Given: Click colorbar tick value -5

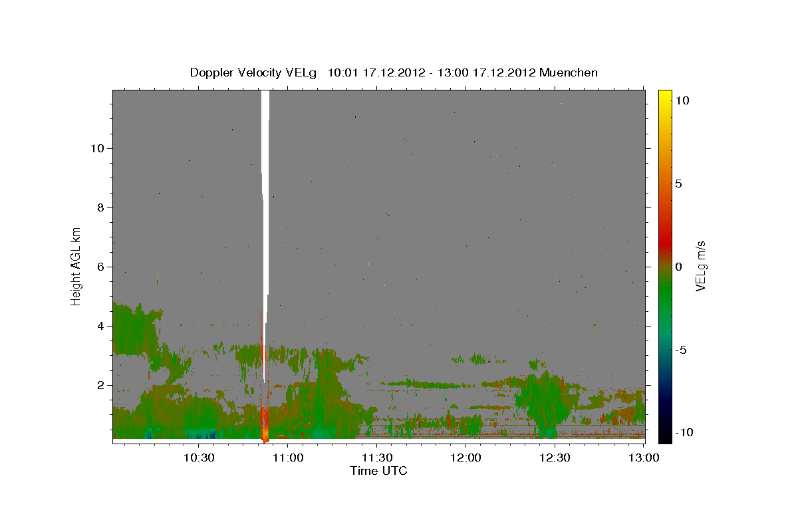Looking at the screenshot, I should [680, 350].
